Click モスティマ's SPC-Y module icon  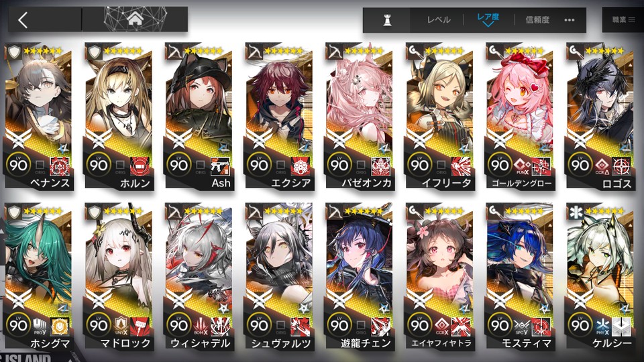tap(522, 326)
